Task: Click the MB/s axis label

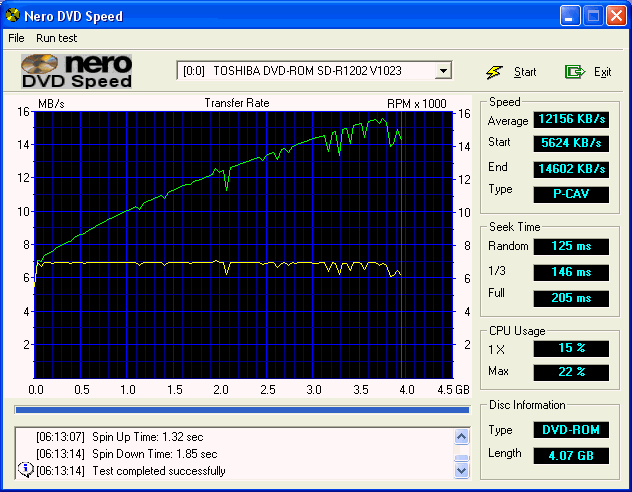Action: (51, 104)
